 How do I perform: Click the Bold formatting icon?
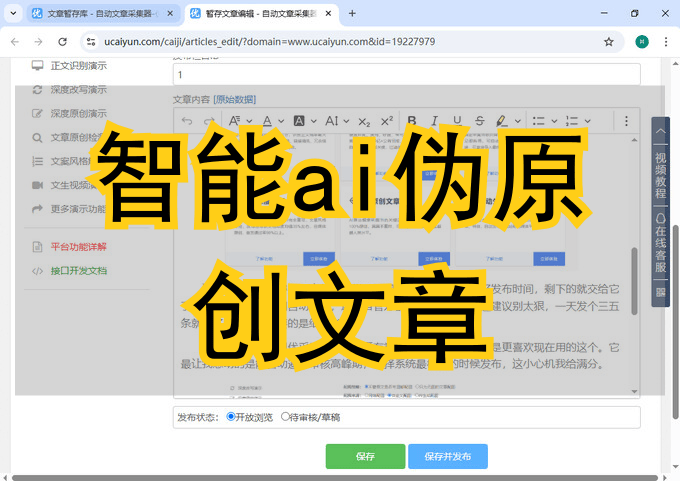coord(410,121)
